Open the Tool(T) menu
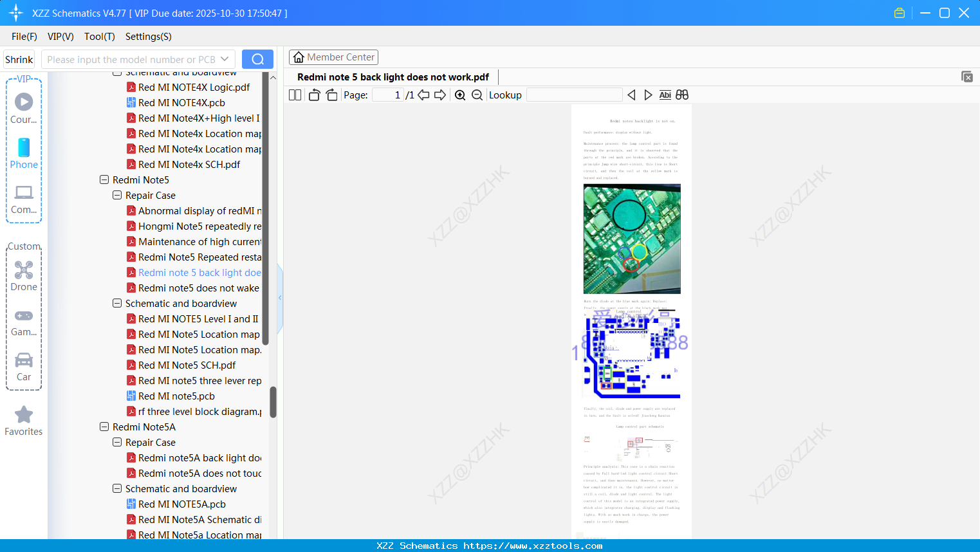This screenshot has width=980, height=552. (x=100, y=37)
